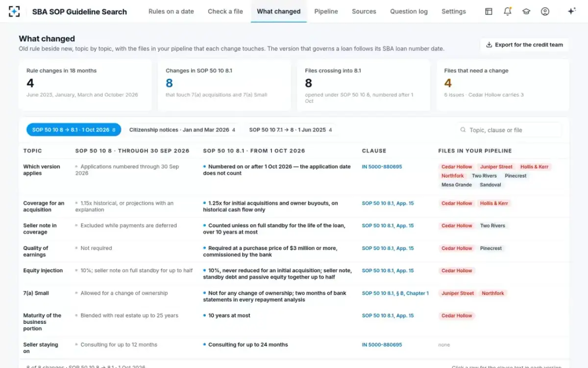Open clause IN 5000-880695 for Which version applies

coord(382,167)
